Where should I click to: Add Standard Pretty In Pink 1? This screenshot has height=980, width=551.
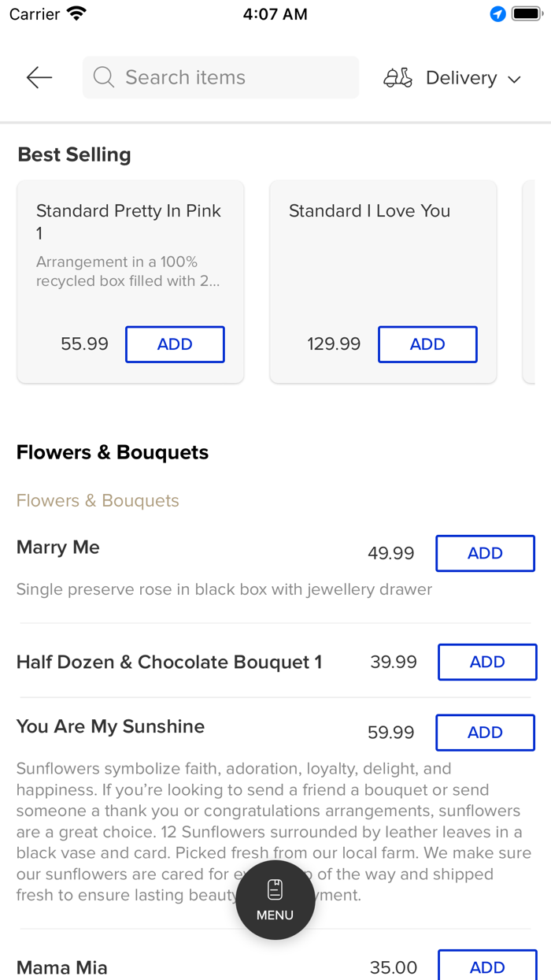tap(175, 344)
